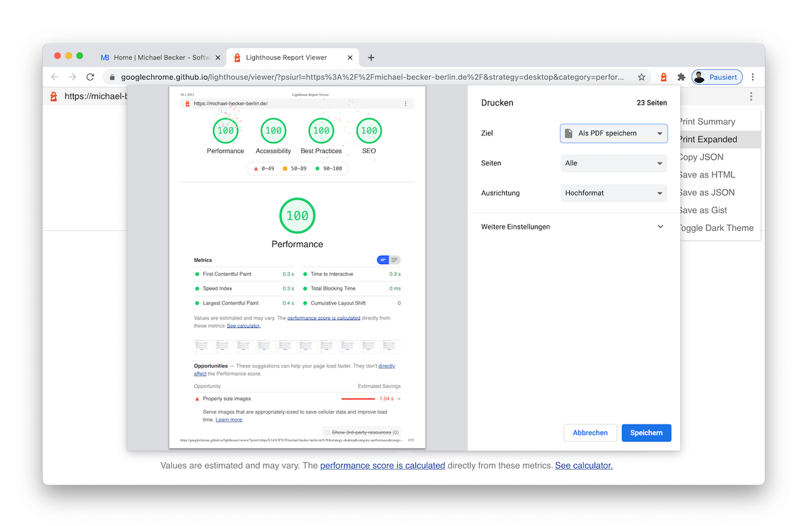
Task: Click the Learn more link in preview
Action: (x=229, y=420)
